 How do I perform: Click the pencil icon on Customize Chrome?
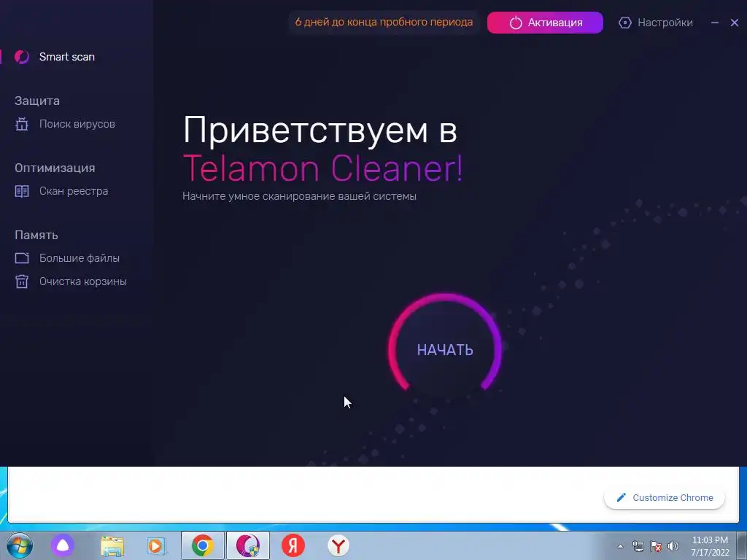[x=621, y=497]
